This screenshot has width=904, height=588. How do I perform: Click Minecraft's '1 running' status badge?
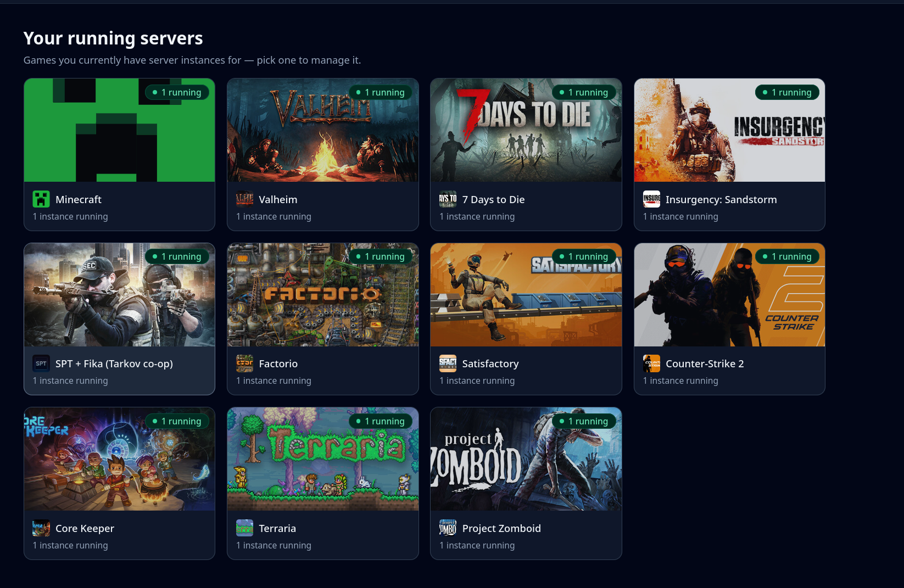coord(177,92)
